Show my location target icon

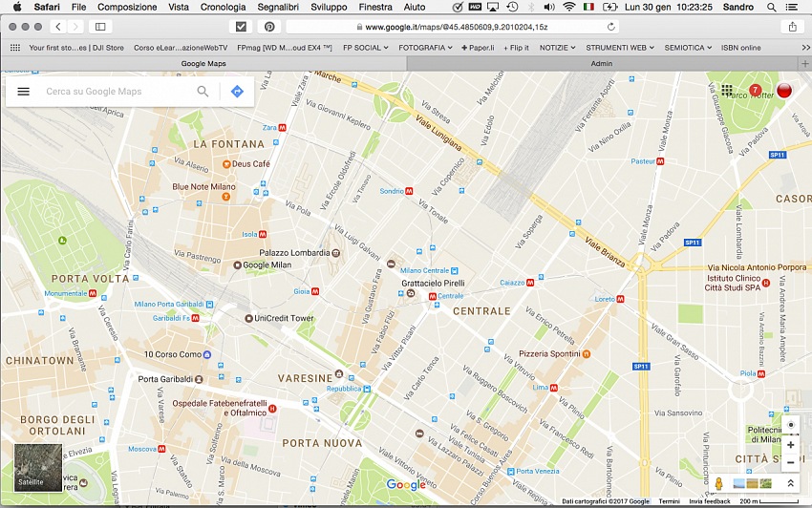click(791, 425)
